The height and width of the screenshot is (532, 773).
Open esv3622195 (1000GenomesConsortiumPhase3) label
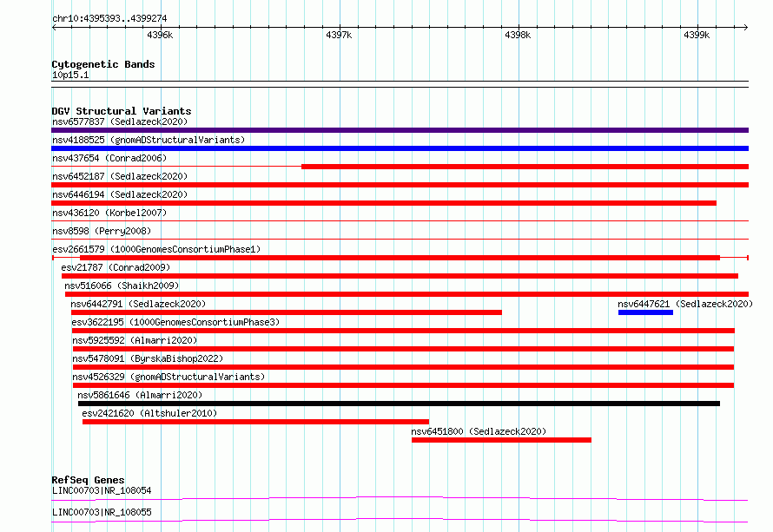tap(175, 322)
